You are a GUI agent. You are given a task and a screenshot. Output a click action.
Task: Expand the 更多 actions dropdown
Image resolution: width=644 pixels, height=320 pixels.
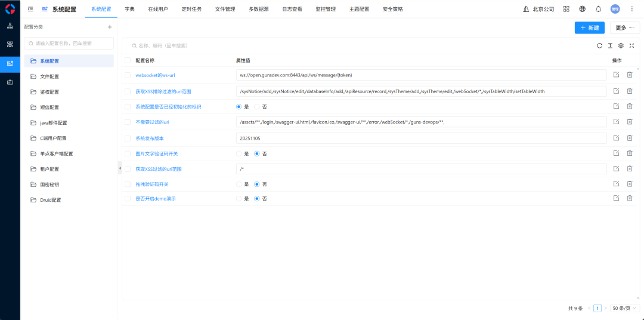pyautogui.click(x=624, y=28)
